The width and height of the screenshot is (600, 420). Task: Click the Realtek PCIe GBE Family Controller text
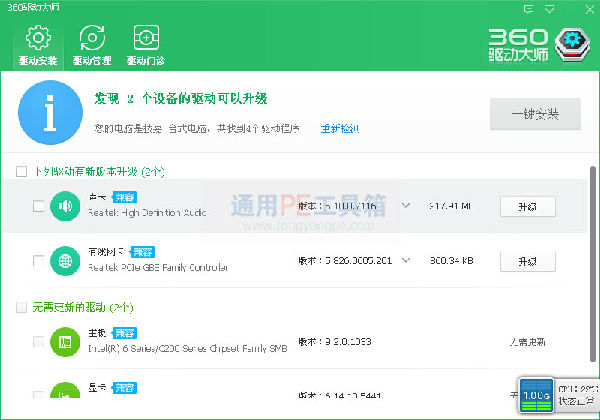coord(158,267)
